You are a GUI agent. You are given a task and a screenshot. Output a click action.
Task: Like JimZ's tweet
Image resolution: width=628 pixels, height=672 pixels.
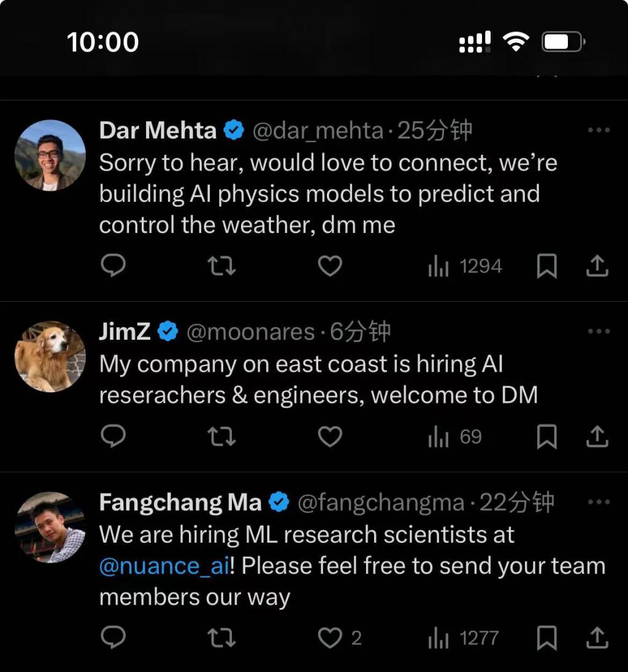330,437
